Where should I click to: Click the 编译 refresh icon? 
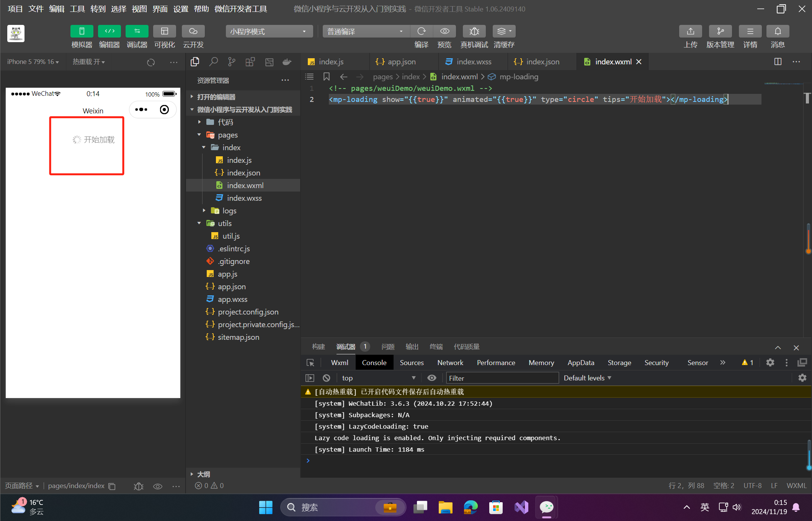coord(421,31)
